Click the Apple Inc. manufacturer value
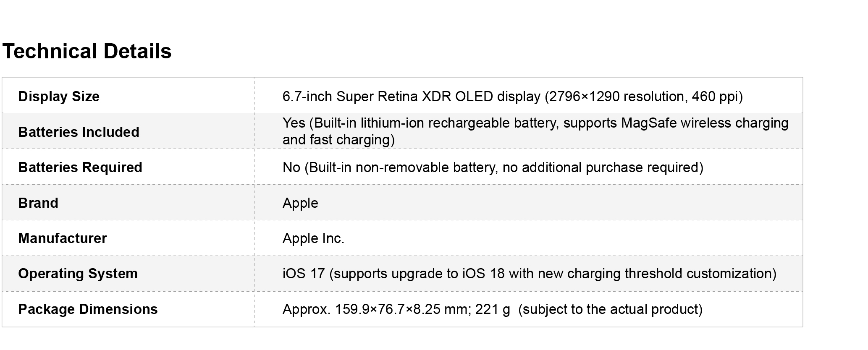The image size is (868, 350). 313,238
